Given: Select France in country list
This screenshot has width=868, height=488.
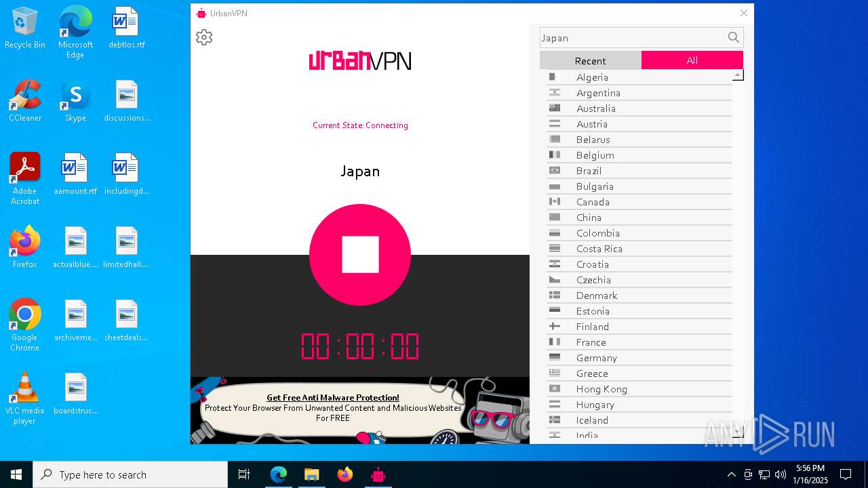Looking at the screenshot, I should [639, 342].
